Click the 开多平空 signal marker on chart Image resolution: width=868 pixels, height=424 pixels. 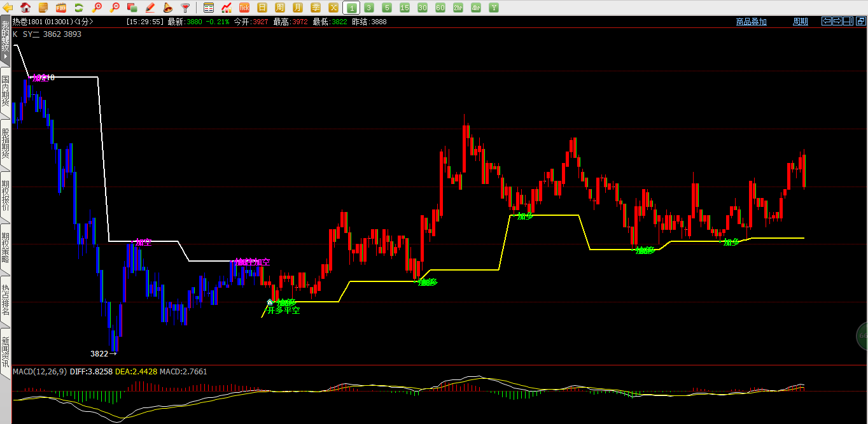(283, 311)
